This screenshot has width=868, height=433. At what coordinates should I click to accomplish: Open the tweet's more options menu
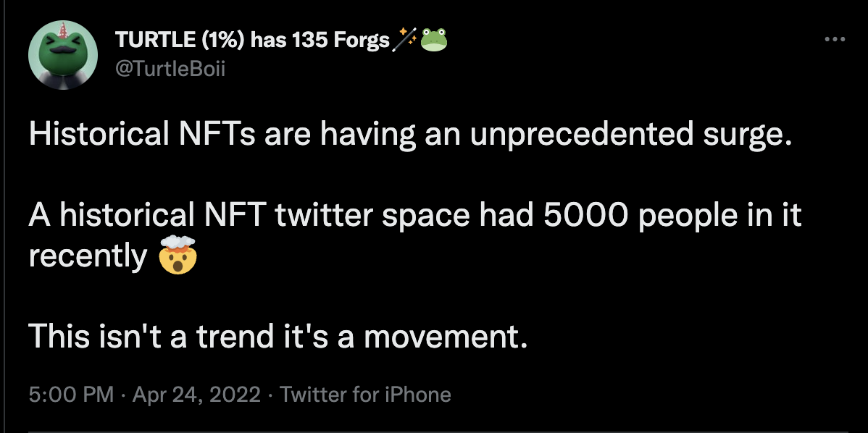[835, 39]
